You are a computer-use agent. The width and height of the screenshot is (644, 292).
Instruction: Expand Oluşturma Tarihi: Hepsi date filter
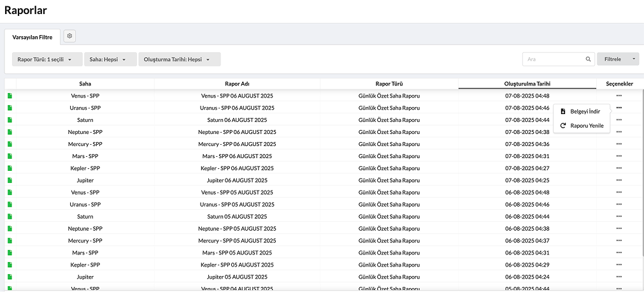coord(179,59)
